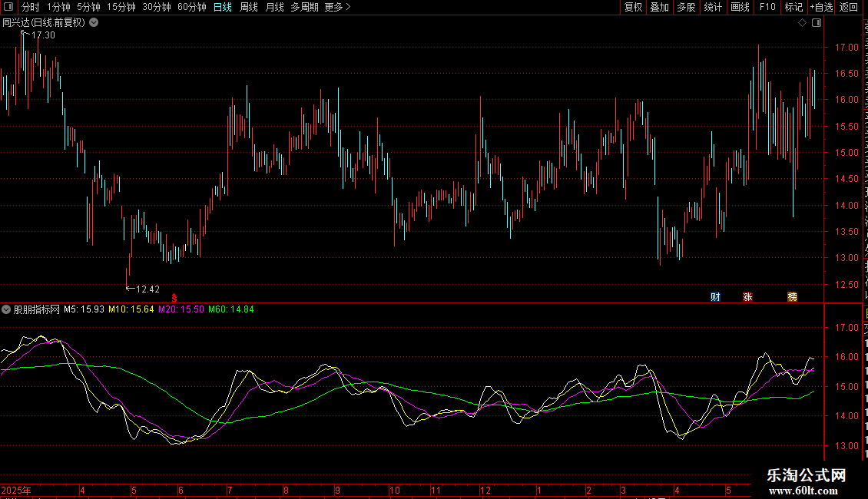The width and height of the screenshot is (868, 499).
Task: Toggle the panel layout icon beside the diamond
Action: pos(817,23)
